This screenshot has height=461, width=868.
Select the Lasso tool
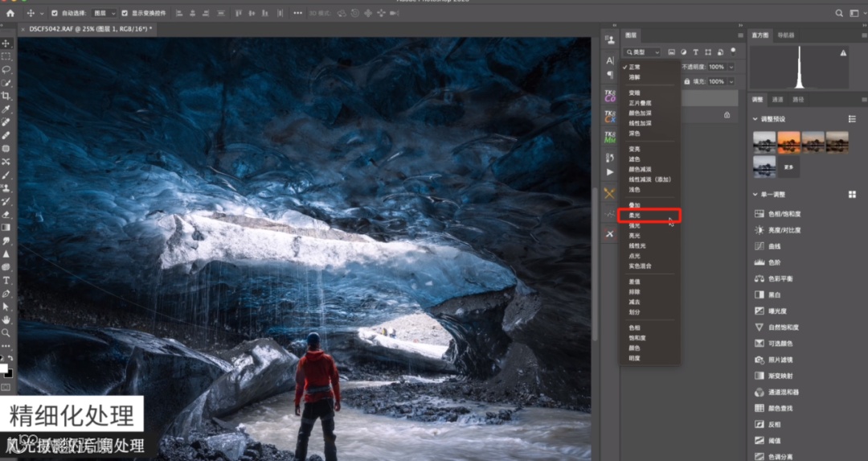coord(6,70)
